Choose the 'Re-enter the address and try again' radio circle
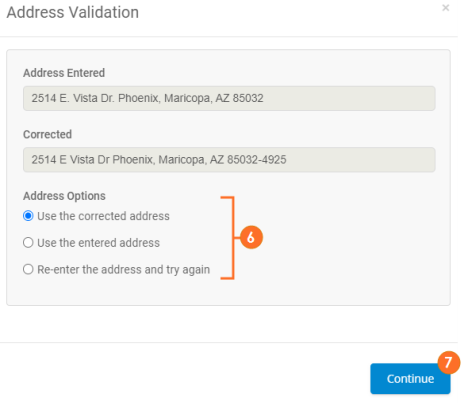The width and height of the screenshot is (468, 403). (28, 269)
